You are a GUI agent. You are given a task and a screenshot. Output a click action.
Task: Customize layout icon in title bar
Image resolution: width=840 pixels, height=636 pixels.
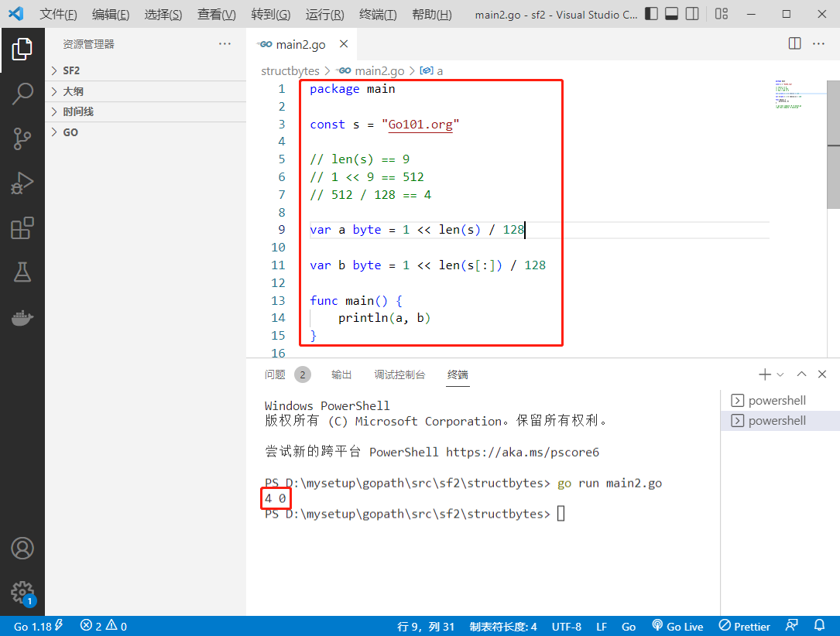pyautogui.click(x=721, y=14)
